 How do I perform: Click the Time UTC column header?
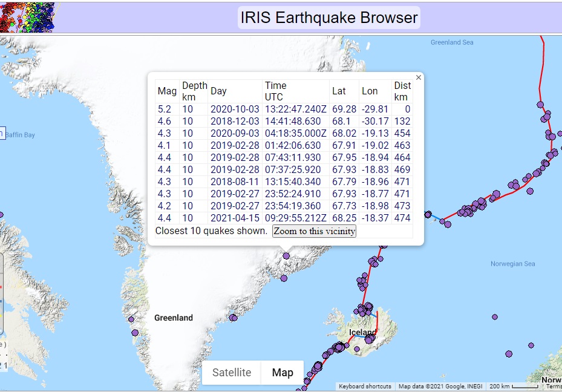(x=296, y=91)
